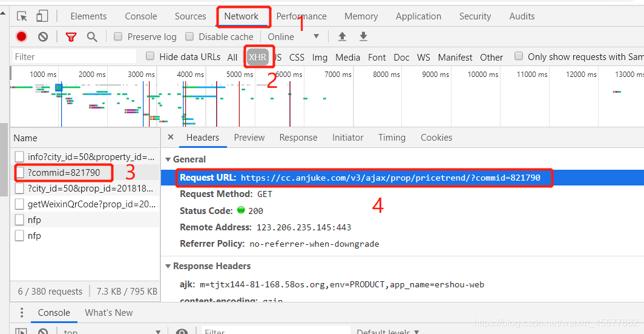Filter requests by XHR
The image size is (644, 334).
pyautogui.click(x=257, y=57)
